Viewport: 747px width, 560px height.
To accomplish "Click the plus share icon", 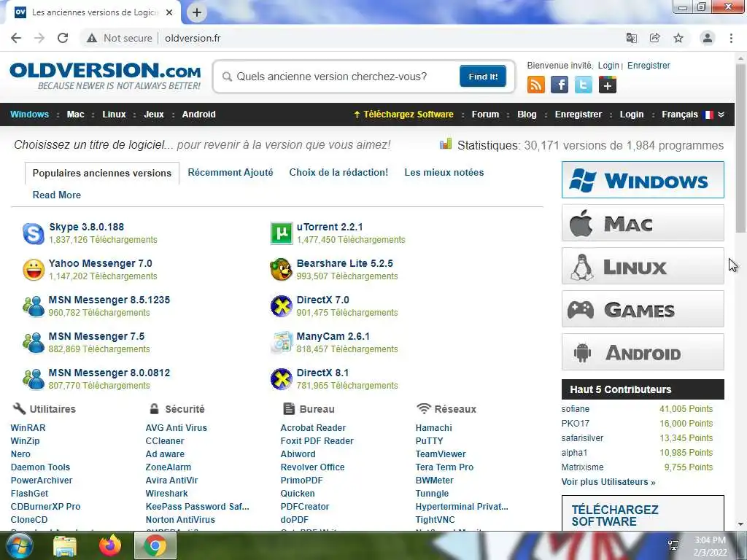I will [608, 85].
